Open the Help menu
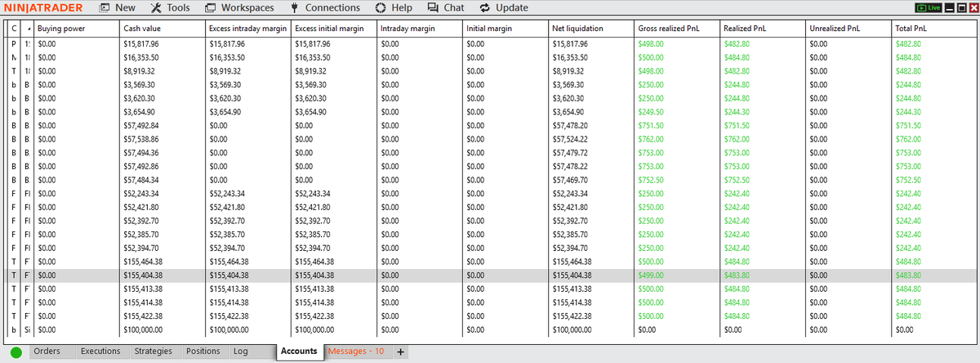This screenshot has height=363, width=980. [394, 7]
